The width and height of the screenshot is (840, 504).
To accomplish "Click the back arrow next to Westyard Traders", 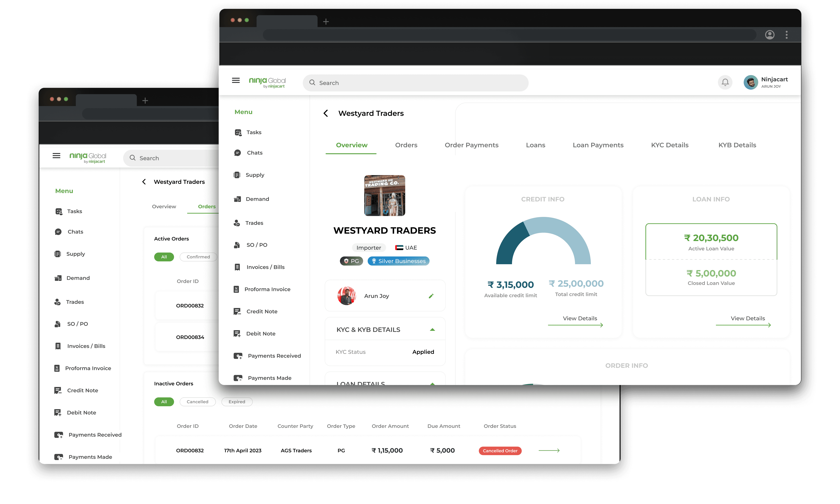I will (x=326, y=113).
